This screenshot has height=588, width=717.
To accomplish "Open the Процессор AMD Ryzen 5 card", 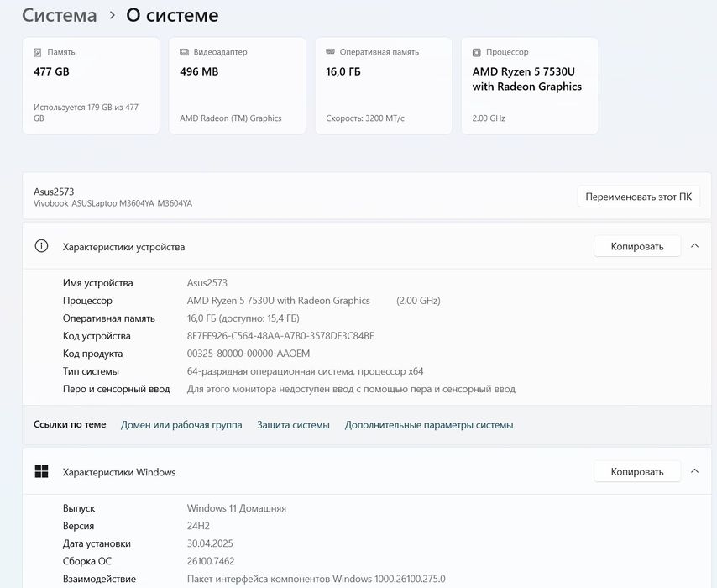I will pyautogui.click(x=530, y=86).
